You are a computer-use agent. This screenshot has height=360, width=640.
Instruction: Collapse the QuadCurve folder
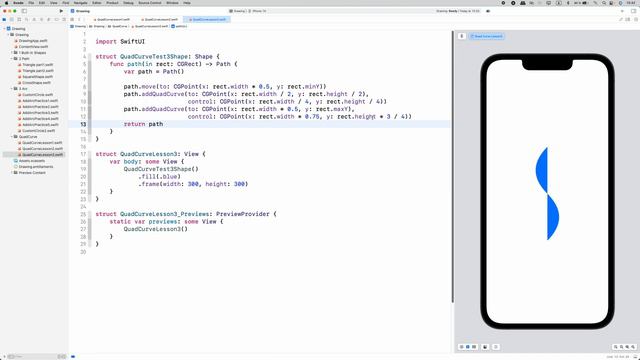(11, 137)
